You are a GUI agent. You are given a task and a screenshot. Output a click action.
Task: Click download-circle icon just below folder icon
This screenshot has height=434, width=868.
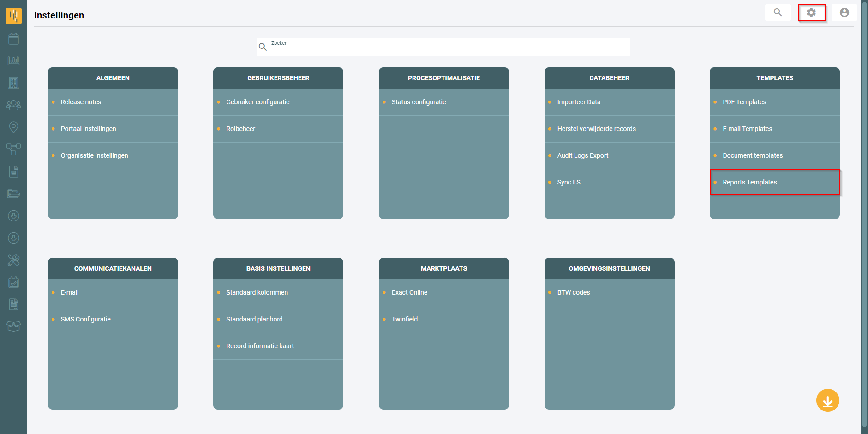(13, 216)
